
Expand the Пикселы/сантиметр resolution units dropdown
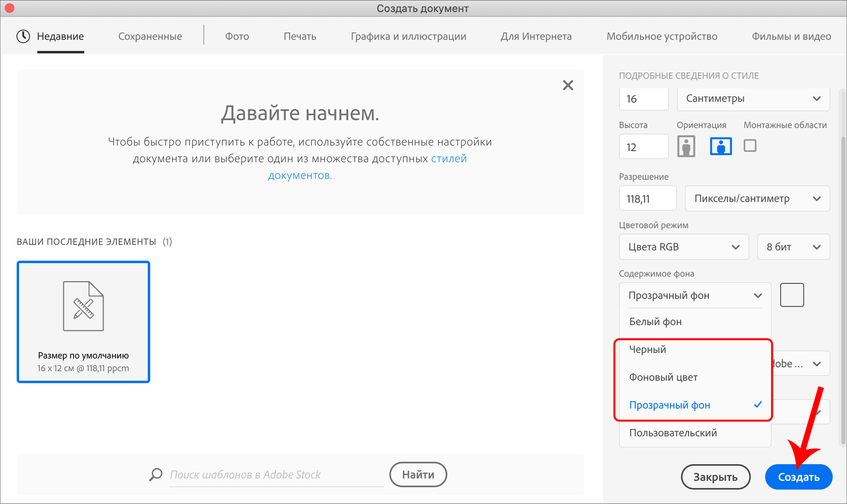757,199
